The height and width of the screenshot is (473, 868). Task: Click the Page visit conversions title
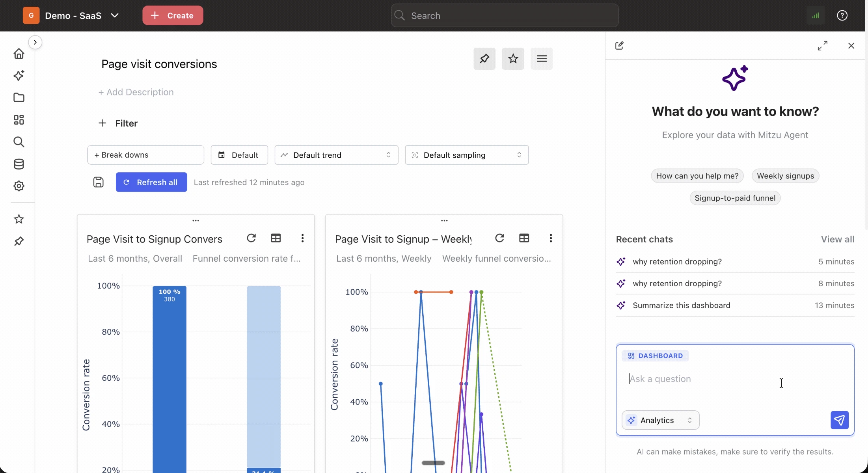click(x=159, y=64)
